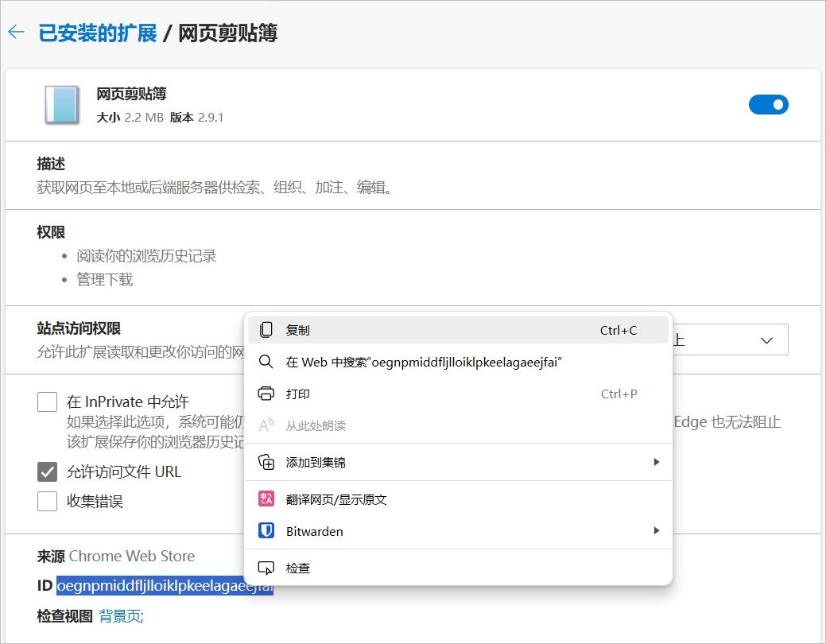Click the printer icon in context menu
826x644 pixels.
266,394
